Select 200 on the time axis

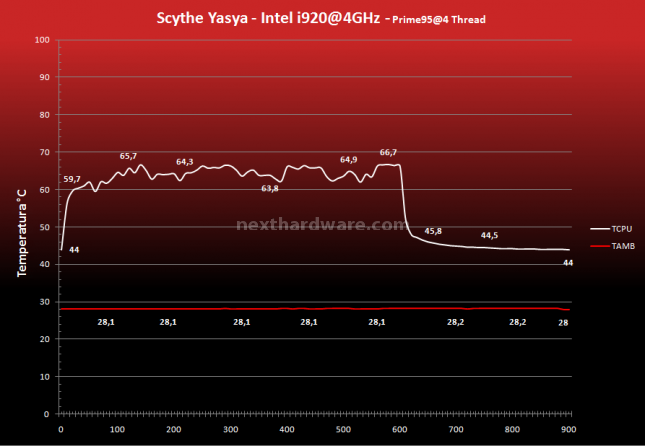click(174, 429)
